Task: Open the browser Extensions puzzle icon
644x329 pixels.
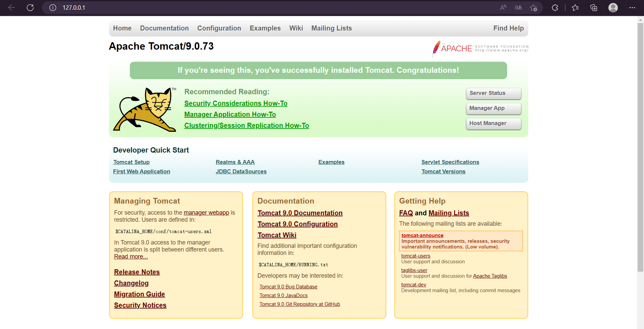Action: [555, 7]
